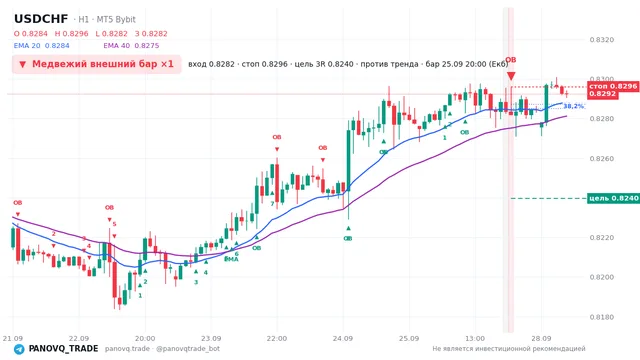This screenshot has height=360, width=640.
Task: Click the 0.8220 price axis label
Action: 602,238
